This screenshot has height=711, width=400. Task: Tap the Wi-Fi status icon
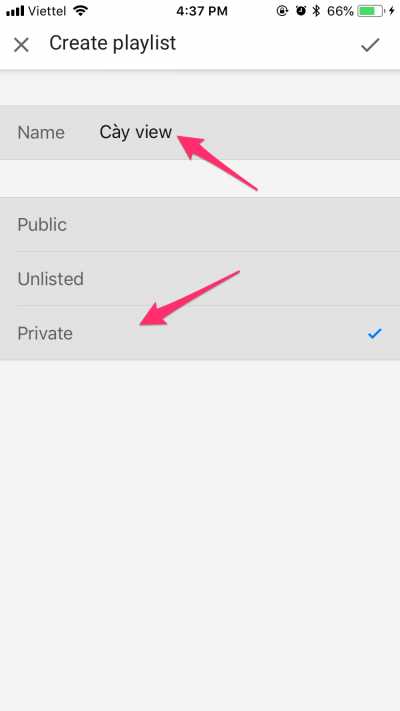(80, 11)
